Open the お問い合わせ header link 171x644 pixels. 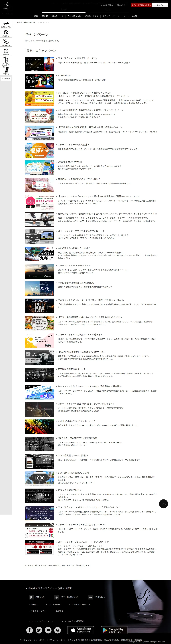[x=120, y=5]
